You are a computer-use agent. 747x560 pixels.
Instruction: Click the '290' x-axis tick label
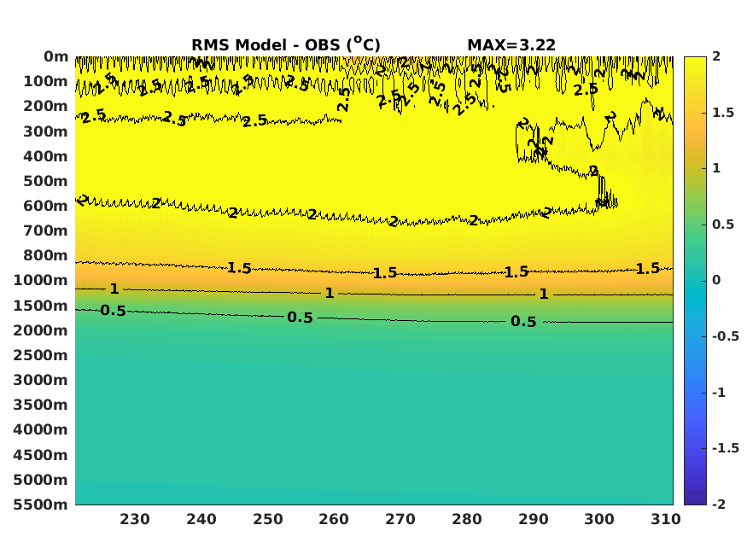(x=533, y=519)
